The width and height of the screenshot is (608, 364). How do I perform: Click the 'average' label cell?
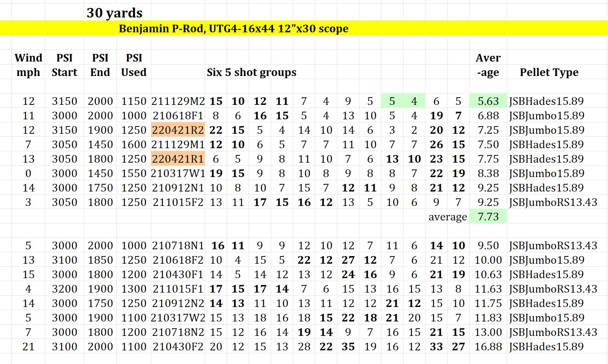pos(448,217)
